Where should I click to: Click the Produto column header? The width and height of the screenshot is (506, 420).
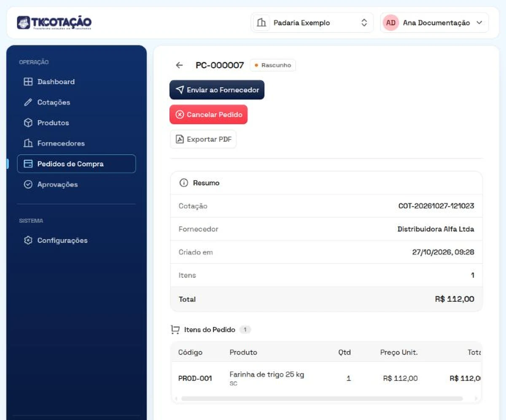pyautogui.click(x=243, y=353)
